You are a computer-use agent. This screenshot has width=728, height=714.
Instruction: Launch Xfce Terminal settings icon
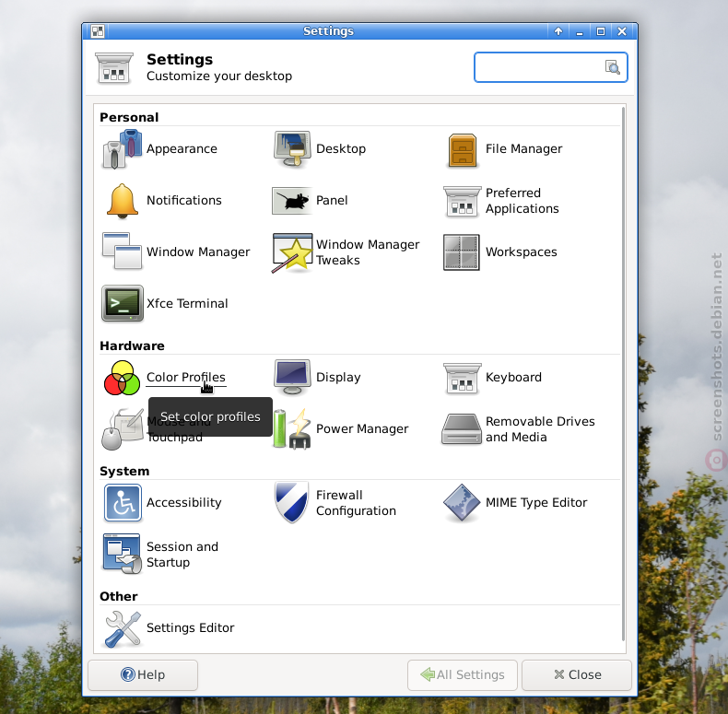coord(123,303)
